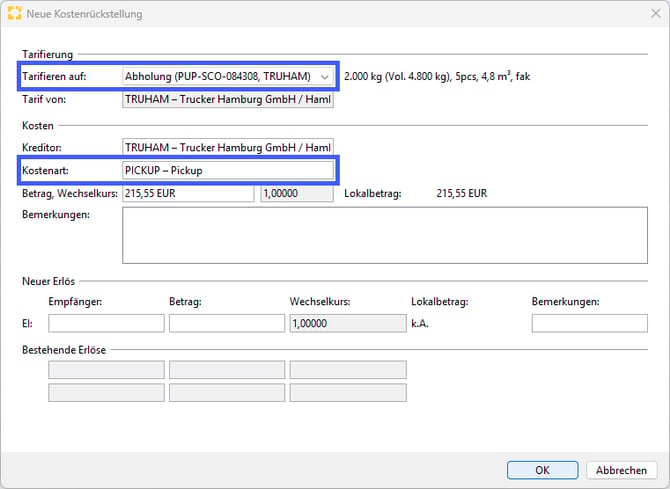The width and height of the screenshot is (670, 489).
Task: Click the Lokalbetrag value 215,55 EUR
Action: point(461,193)
